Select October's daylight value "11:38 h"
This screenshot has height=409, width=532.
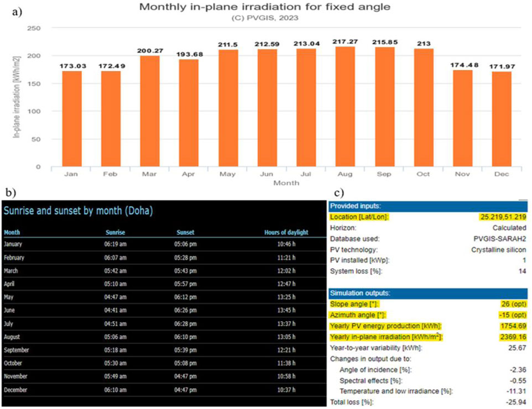286,363
